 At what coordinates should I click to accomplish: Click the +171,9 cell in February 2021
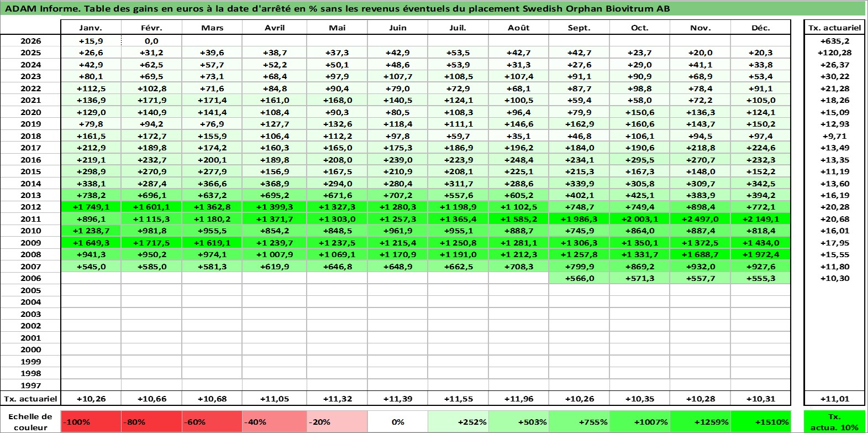pos(151,100)
